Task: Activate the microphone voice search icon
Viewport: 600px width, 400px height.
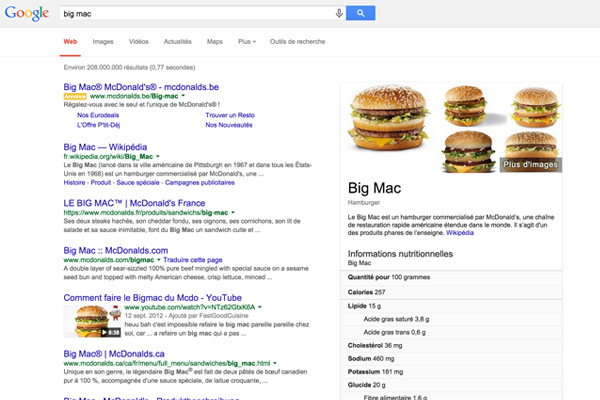Action: 339,13
